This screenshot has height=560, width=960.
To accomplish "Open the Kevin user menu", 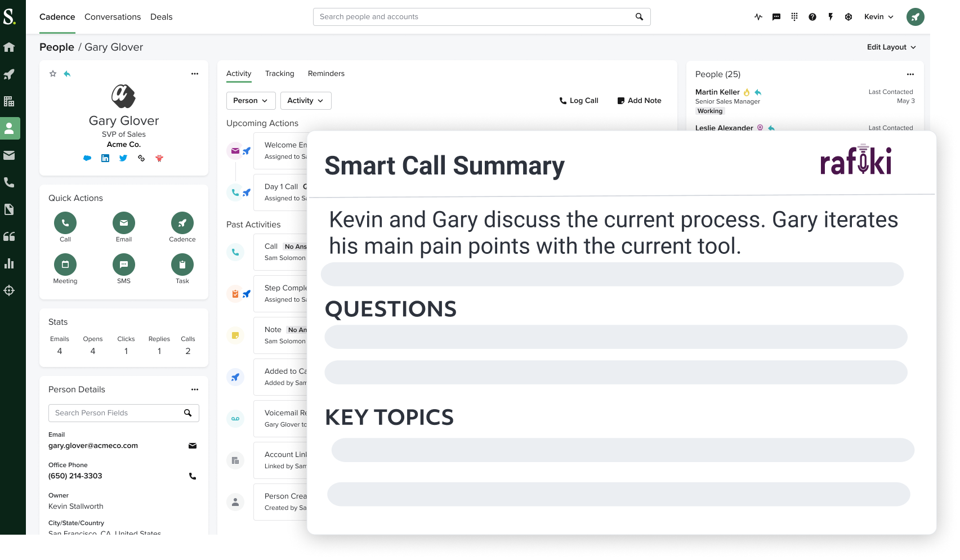I will 878,17.
